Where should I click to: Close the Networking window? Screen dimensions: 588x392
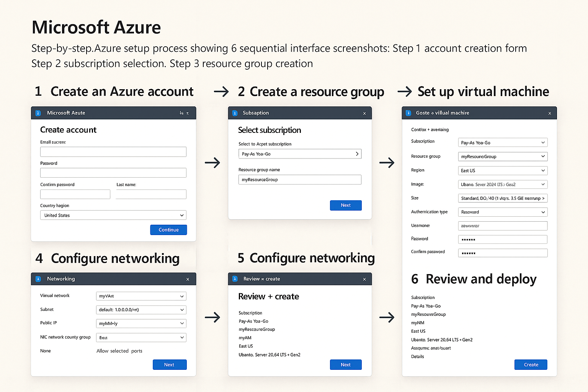coord(188,279)
